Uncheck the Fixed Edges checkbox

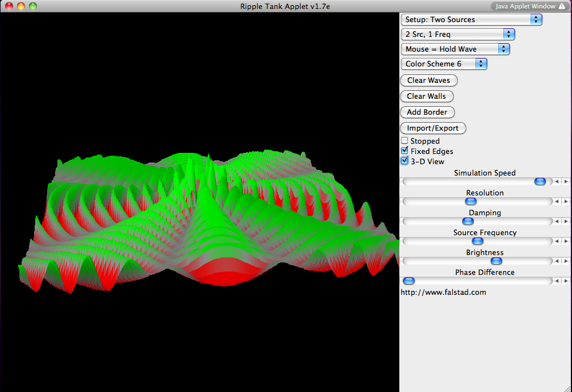pos(404,151)
